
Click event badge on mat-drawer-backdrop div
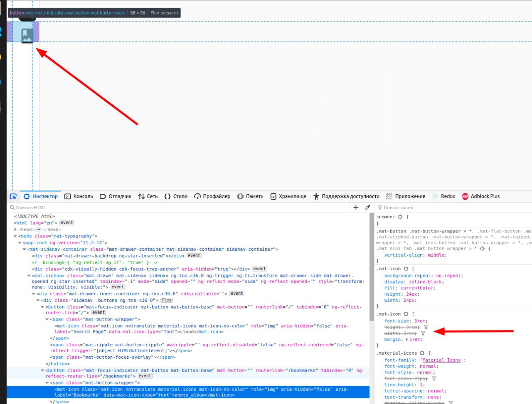point(194,256)
